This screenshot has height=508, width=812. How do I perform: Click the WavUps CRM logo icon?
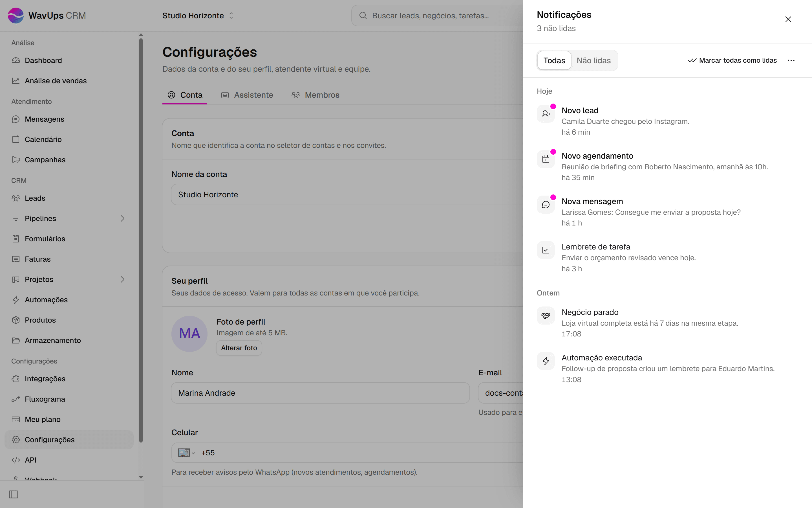coord(16,16)
